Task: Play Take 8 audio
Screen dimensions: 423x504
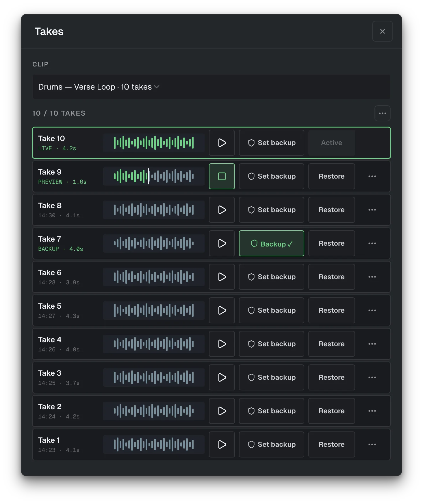Action: (x=222, y=210)
